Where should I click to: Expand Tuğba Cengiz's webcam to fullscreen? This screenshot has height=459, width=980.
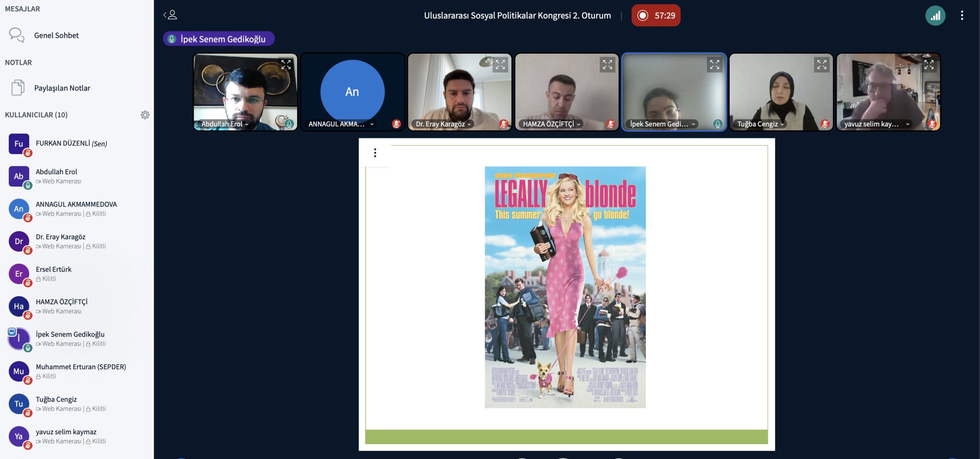pos(822,64)
